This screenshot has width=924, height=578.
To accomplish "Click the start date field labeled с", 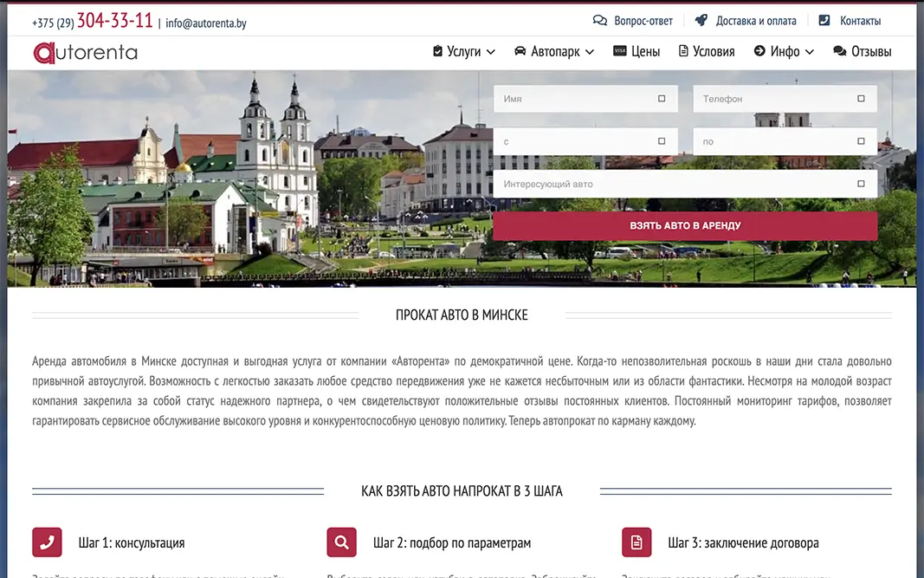I will pyautogui.click(x=585, y=141).
